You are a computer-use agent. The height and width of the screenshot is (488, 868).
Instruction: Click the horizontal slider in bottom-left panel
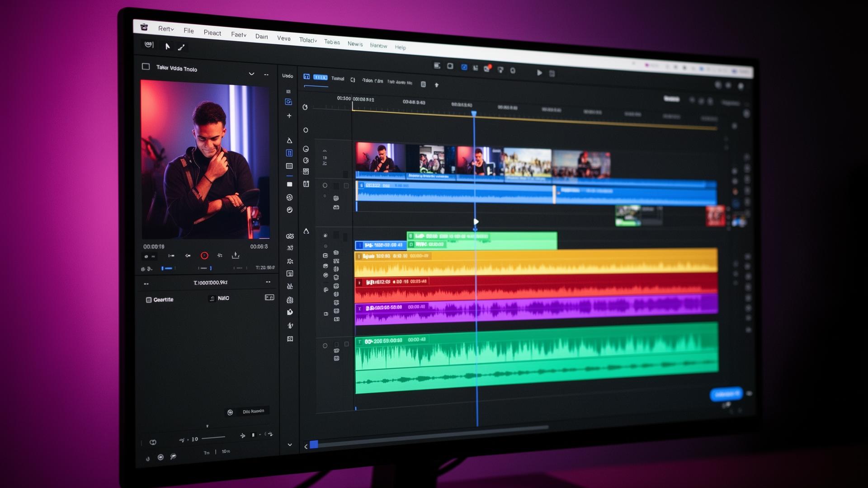pos(213,437)
